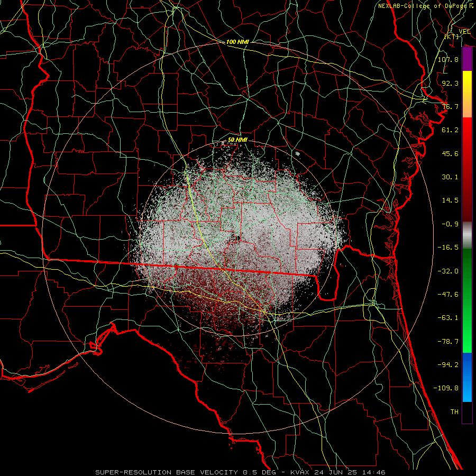Click the -32.0 scale value
476x476 pixels.
click(x=448, y=271)
